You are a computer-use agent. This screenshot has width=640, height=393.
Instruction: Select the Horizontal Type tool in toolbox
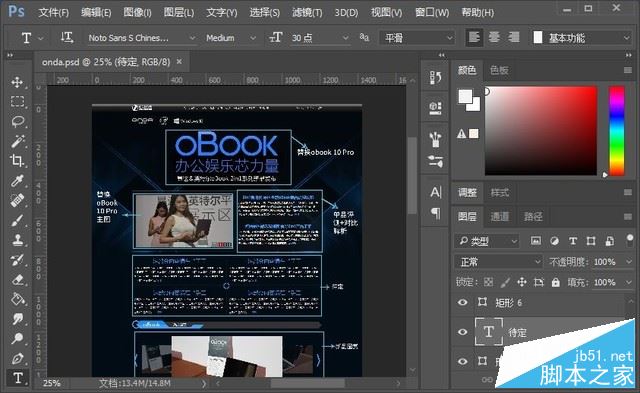point(18,377)
